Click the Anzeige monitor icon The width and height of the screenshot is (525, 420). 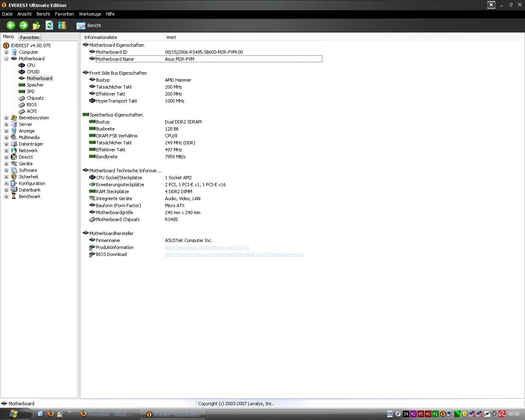[x=14, y=131]
